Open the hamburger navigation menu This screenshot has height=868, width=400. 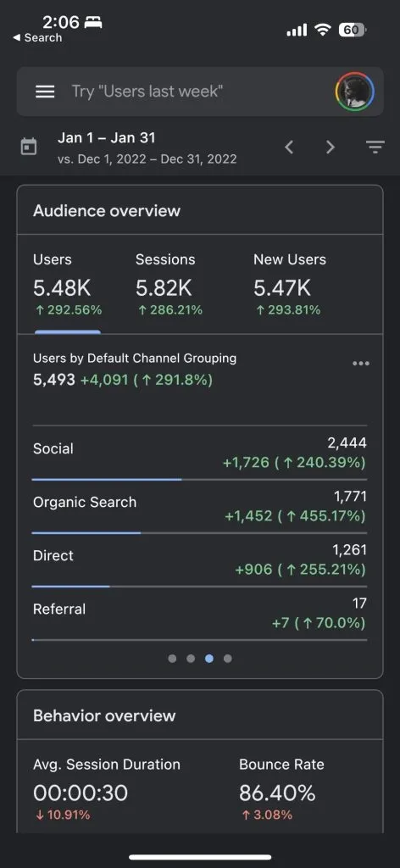(x=45, y=92)
